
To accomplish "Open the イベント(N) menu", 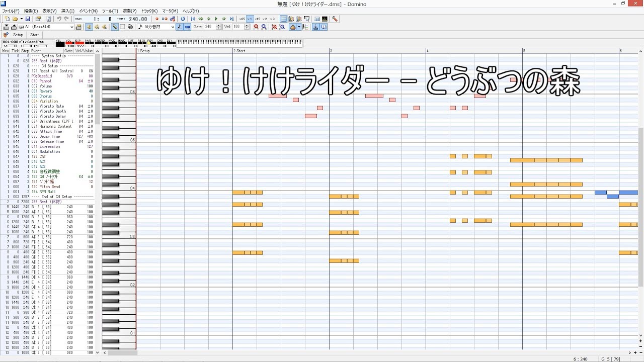I will point(88,11).
